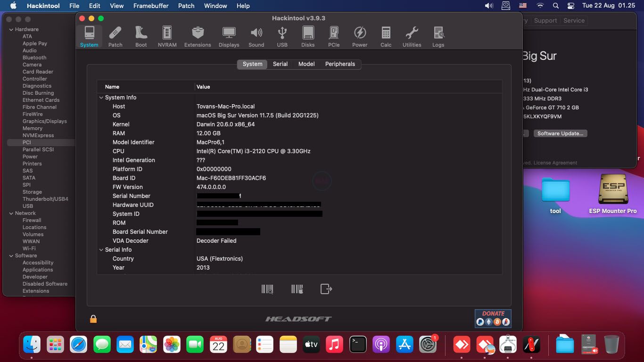Open the Extensions toolbar section

(x=198, y=37)
